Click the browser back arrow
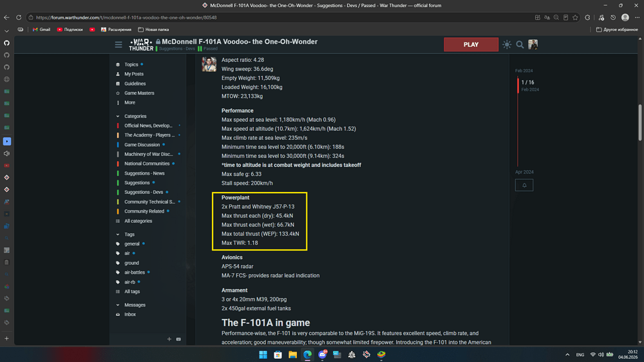The image size is (644, 362). 6,17
